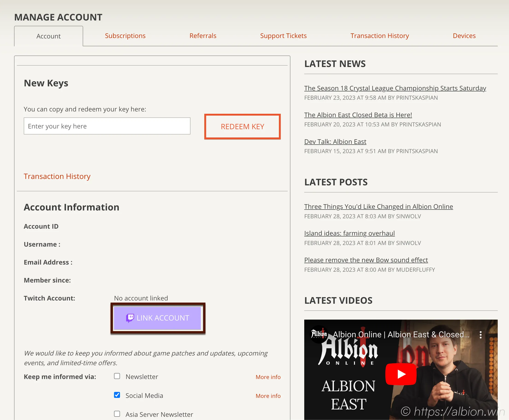The width and height of the screenshot is (509, 420).
Task: Click the Link Account Twitch button
Action: [x=158, y=318]
